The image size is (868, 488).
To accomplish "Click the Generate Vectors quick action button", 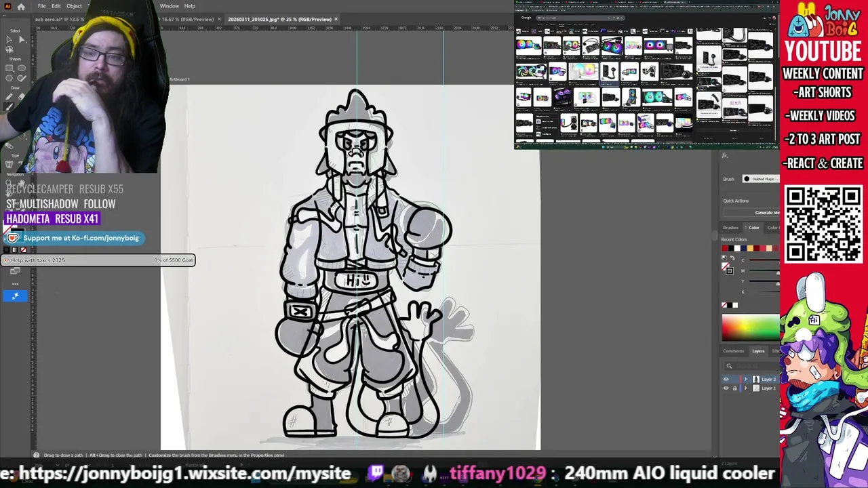I will coord(751,213).
